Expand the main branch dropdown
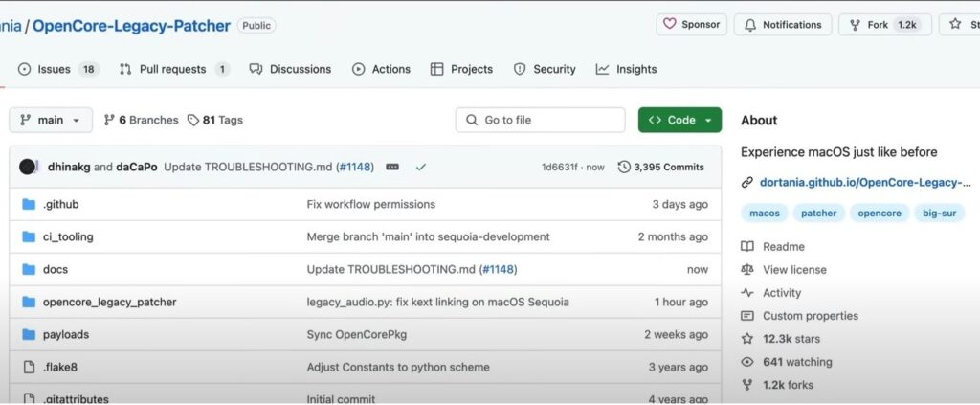 (51, 120)
